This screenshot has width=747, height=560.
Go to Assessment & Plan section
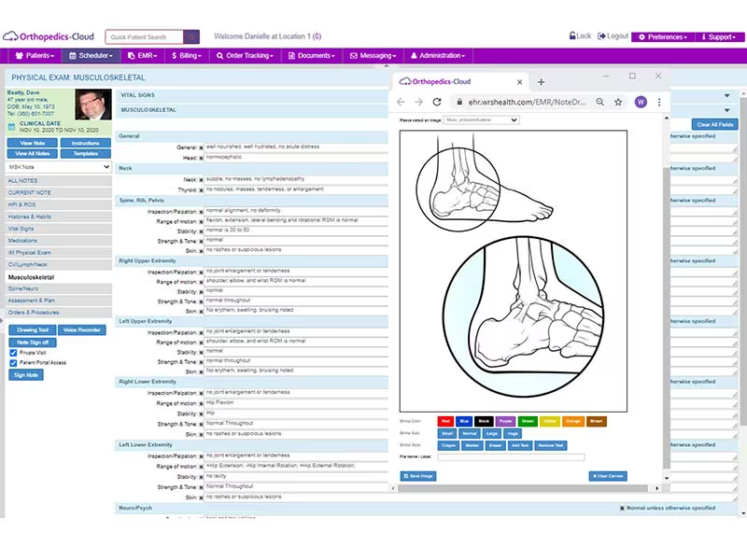click(x=59, y=301)
